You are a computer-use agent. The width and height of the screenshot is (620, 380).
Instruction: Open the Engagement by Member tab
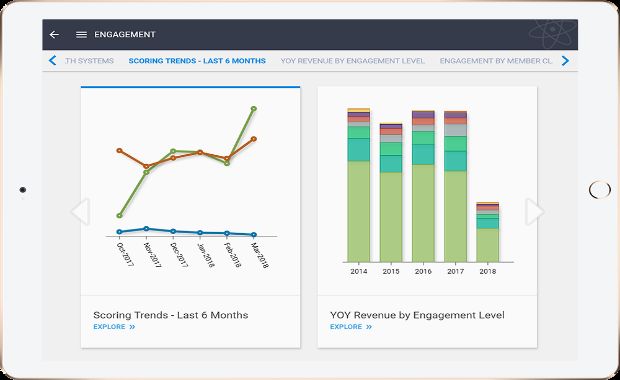click(495, 61)
